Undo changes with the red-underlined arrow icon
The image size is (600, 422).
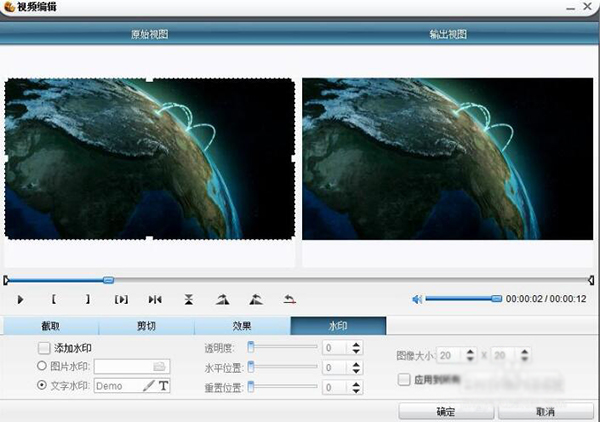coord(290,299)
